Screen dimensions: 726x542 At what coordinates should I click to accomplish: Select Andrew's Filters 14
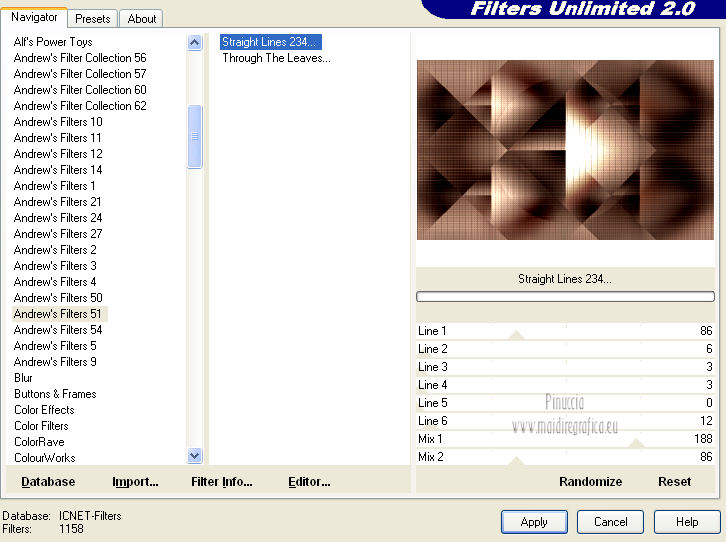point(58,169)
